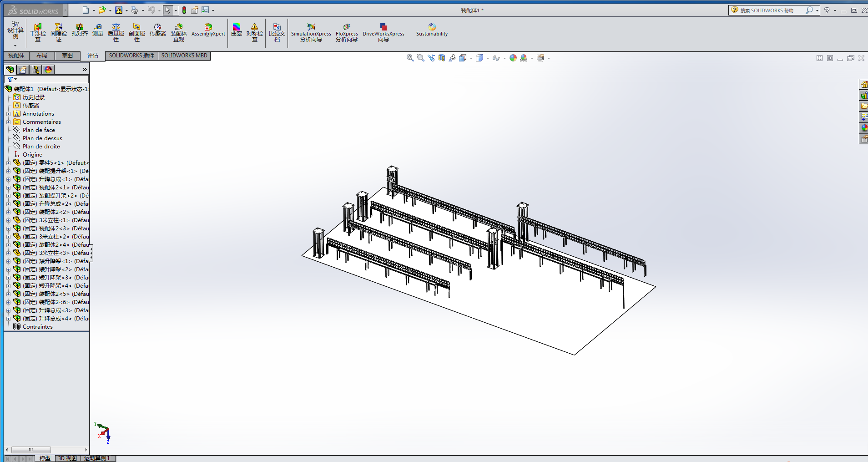The image size is (868, 462).
Task: Switch to the 草图 sketch tab
Action: pos(67,56)
